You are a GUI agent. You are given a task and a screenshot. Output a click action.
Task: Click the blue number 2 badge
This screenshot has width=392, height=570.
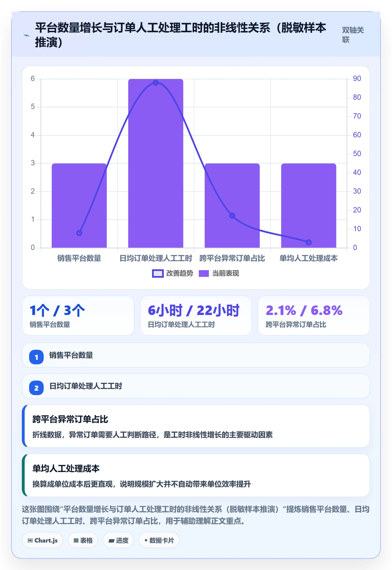tap(36, 388)
